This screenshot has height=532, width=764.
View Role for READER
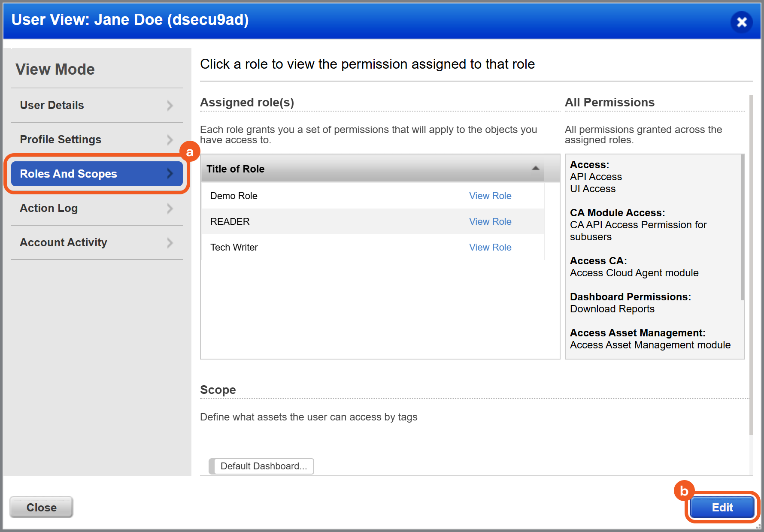[490, 222]
